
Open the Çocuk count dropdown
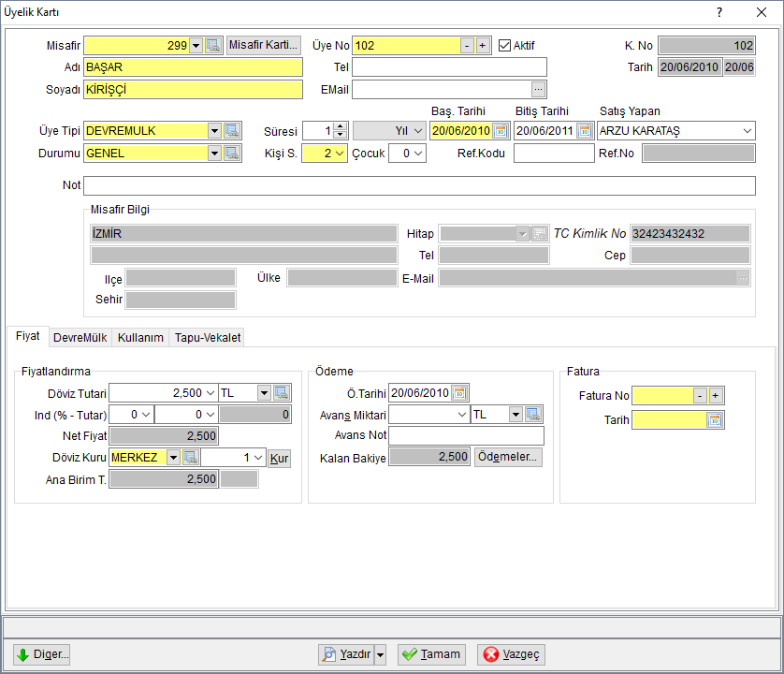click(418, 154)
